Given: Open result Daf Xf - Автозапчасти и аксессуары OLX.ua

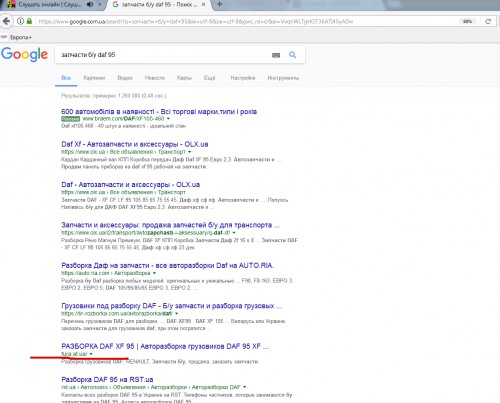Looking at the screenshot, I should 135,144.
